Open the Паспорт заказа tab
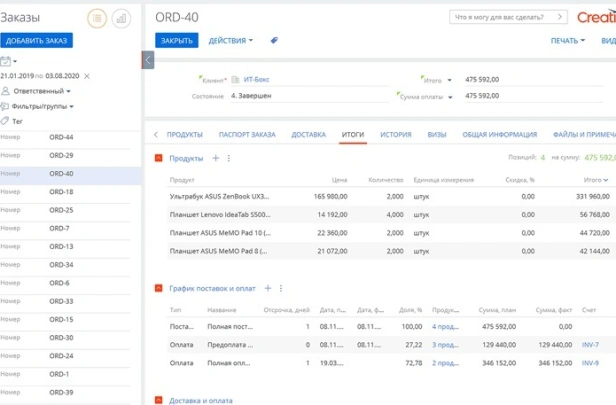The width and height of the screenshot is (616, 405). tap(246, 134)
